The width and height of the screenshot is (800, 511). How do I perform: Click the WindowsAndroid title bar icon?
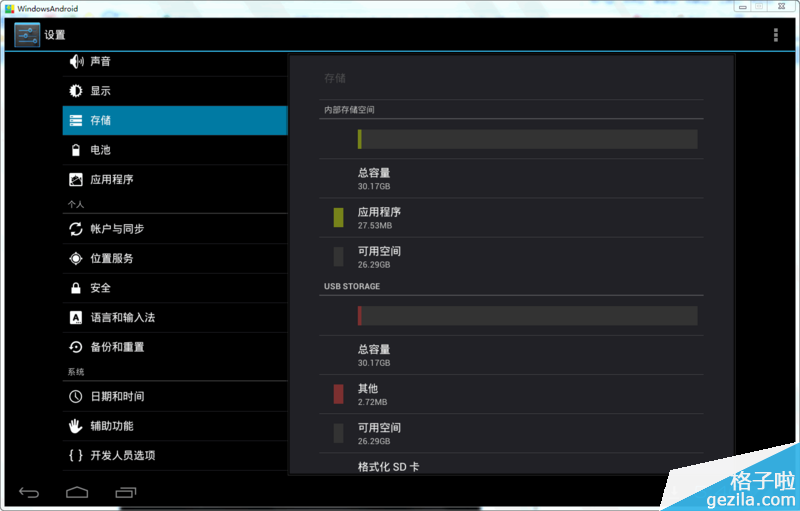10,9
